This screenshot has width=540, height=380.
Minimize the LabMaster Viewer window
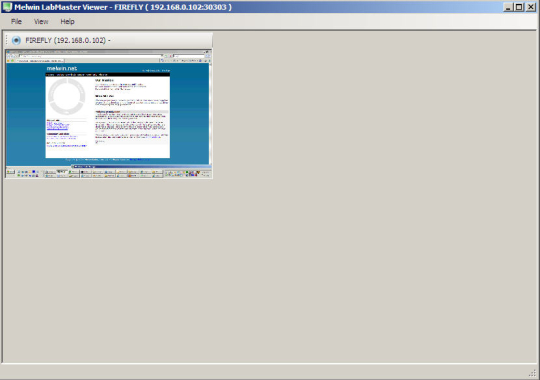(x=508, y=7)
